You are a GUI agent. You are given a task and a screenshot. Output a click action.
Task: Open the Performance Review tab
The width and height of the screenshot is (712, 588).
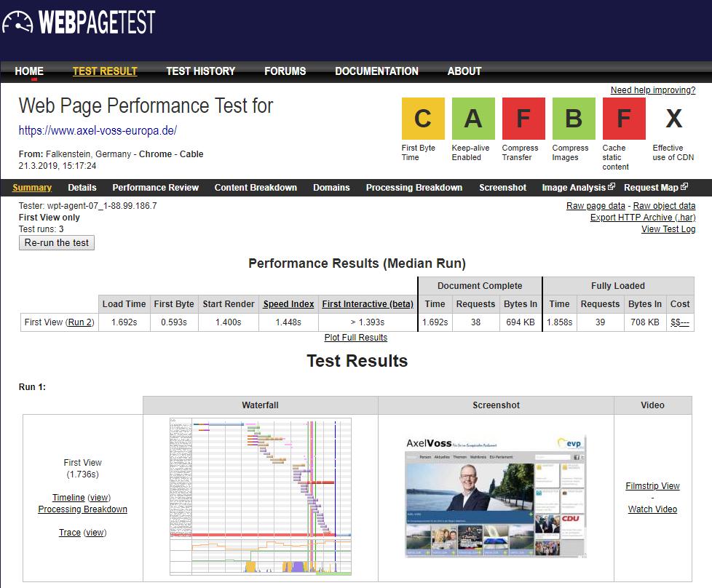point(156,188)
